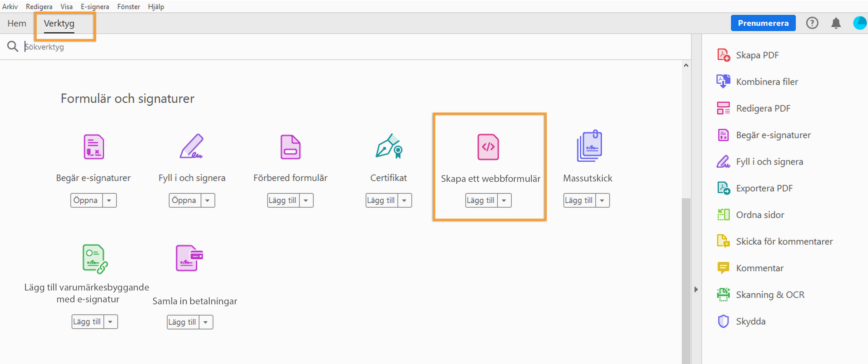Expand dropdown arrow next to Begär e-signaturer Öppna
Viewport: 868px width, 364px height.
click(109, 200)
